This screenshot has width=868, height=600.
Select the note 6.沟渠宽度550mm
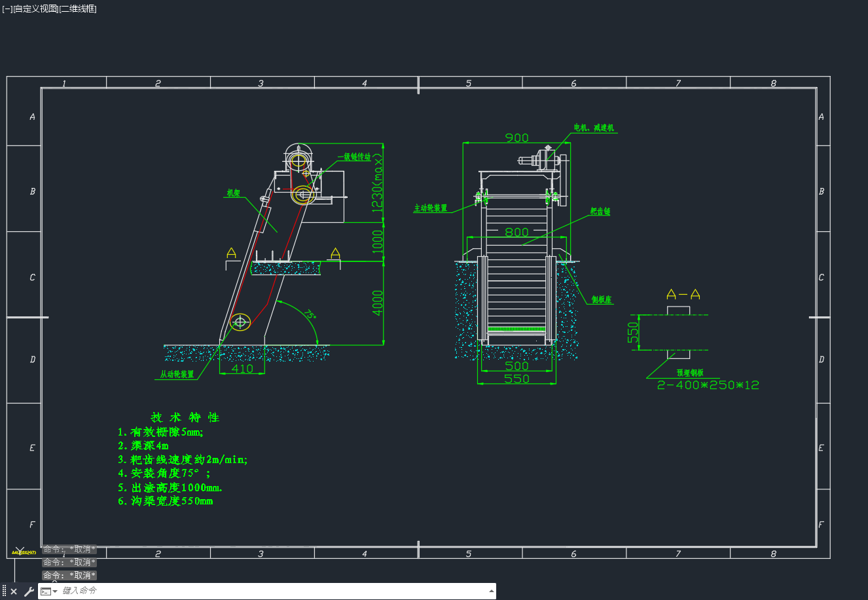[x=166, y=501]
